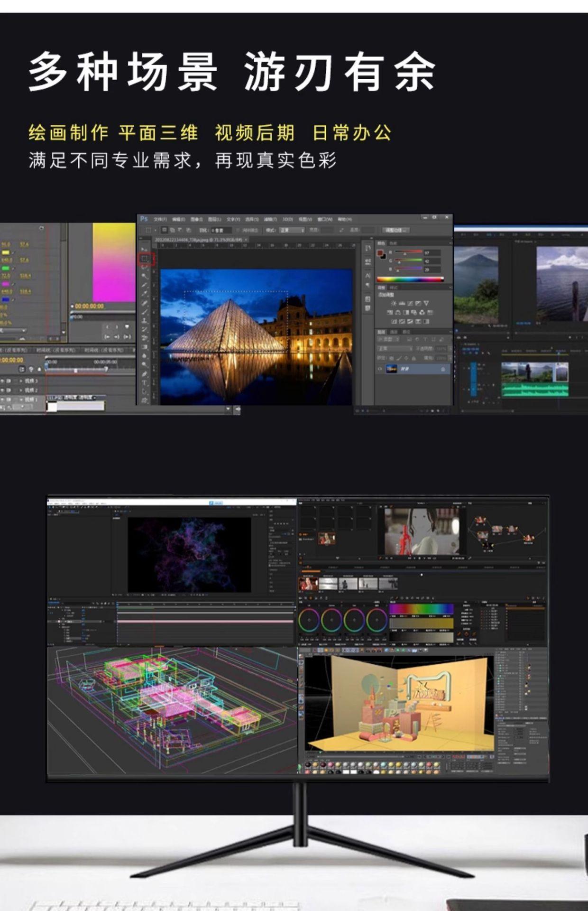Viewport: 588px width, 911px height.
Task: Open the 帮助(H) menu in Photoshop
Action: (x=345, y=220)
